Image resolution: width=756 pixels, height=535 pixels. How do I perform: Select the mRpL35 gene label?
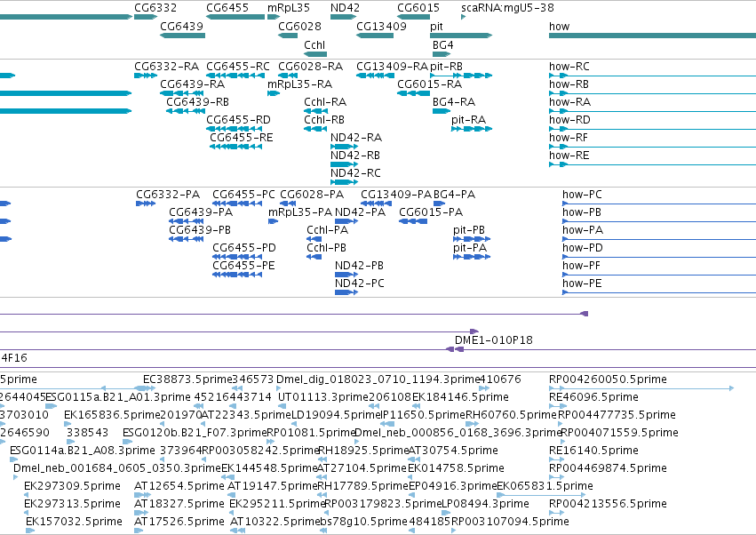click(x=289, y=8)
